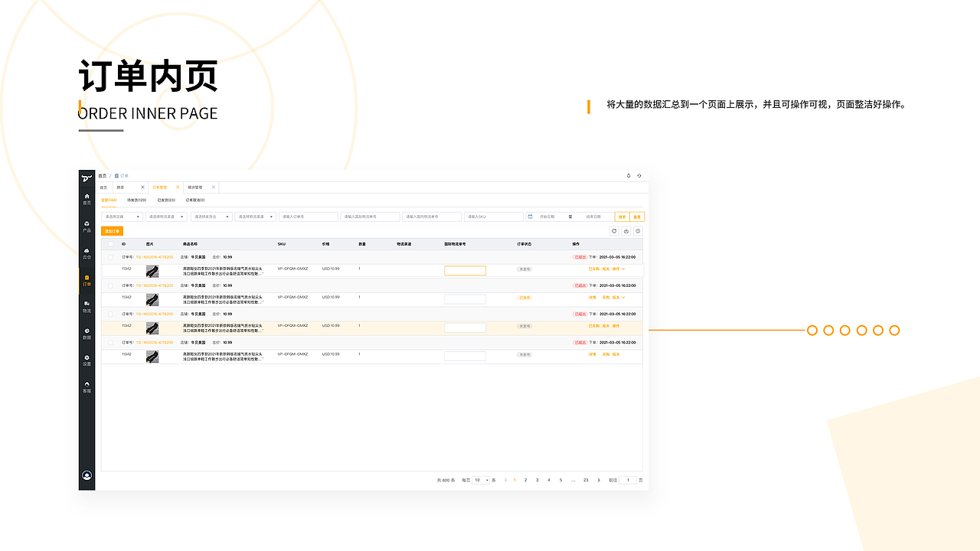This screenshot has height=551, width=980.
Task: Click the 重置 reset button
Action: coord(637,217)
